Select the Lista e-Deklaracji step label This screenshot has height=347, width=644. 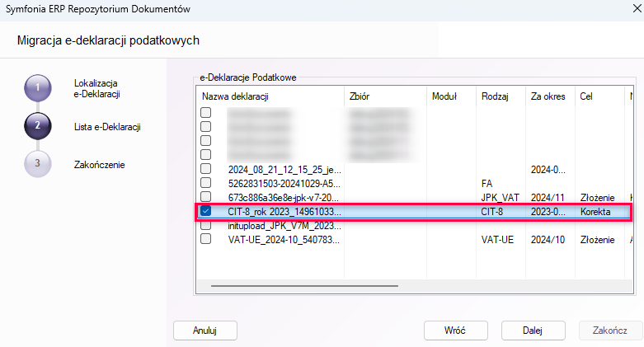[x=107, y=127]
